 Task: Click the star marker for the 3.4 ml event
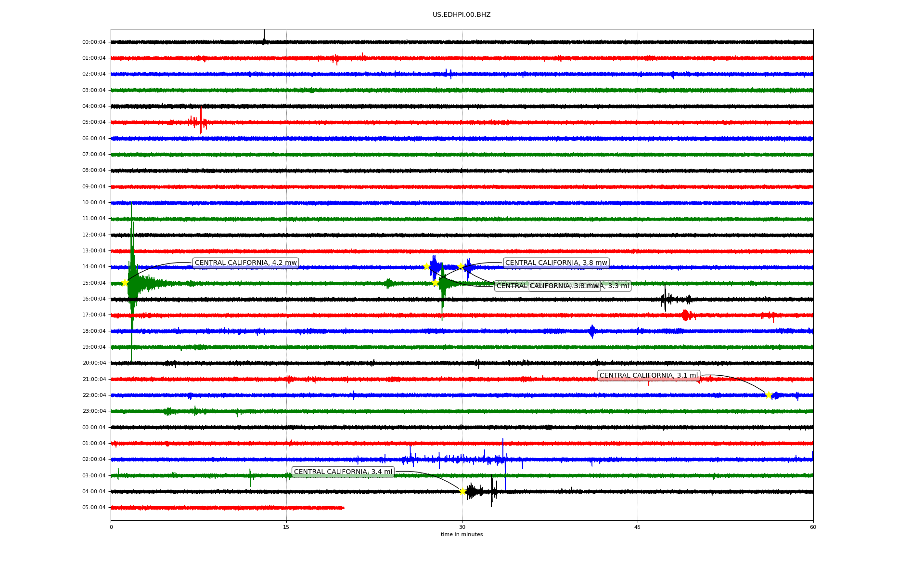(x=462, y=491)
